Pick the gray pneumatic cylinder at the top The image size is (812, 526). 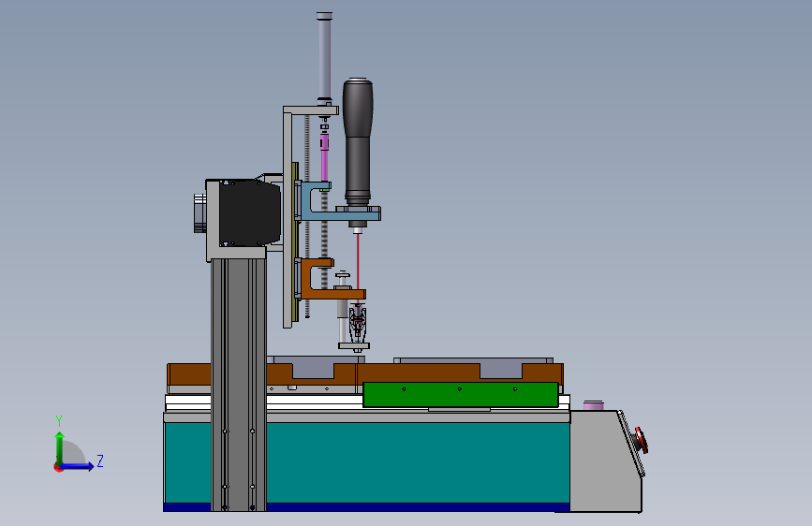pos(324,57)
